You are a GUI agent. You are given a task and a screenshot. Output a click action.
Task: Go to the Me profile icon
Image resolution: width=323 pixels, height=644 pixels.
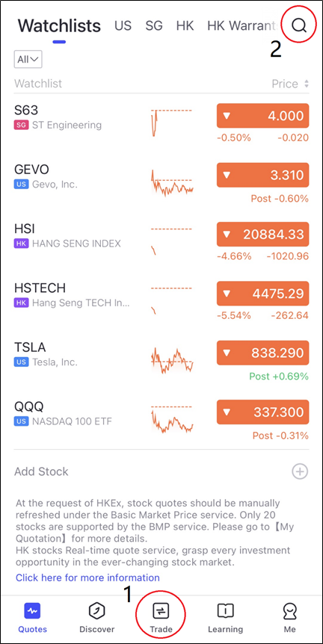click(290, 611)
